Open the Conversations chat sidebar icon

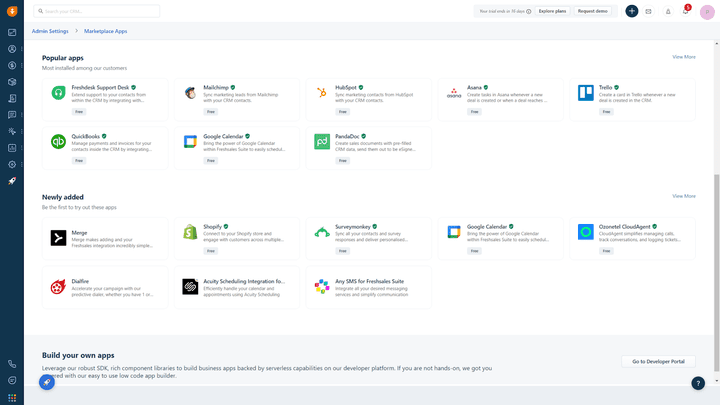(12, 115)
